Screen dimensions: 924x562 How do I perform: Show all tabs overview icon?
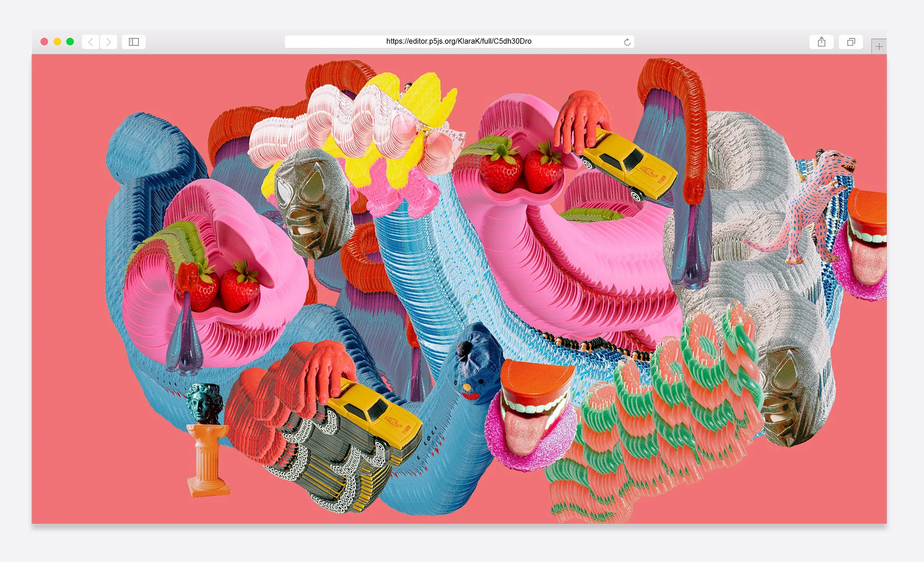point(851,42)
